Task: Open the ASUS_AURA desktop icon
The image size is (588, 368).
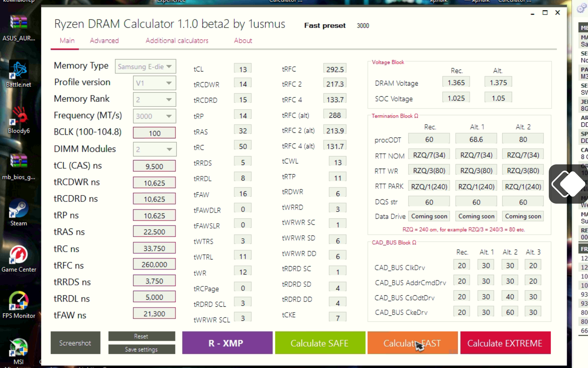Action: 18,23
